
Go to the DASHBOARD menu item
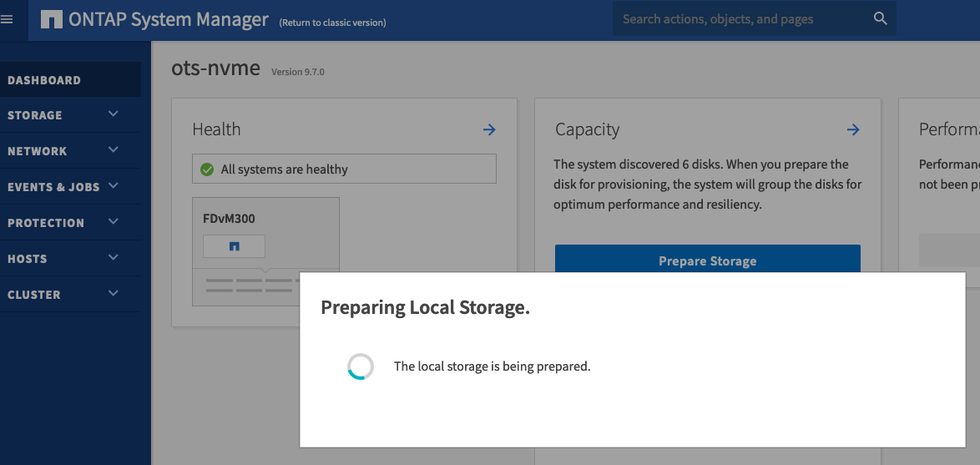pyautogui.click(x=44, y=80)
